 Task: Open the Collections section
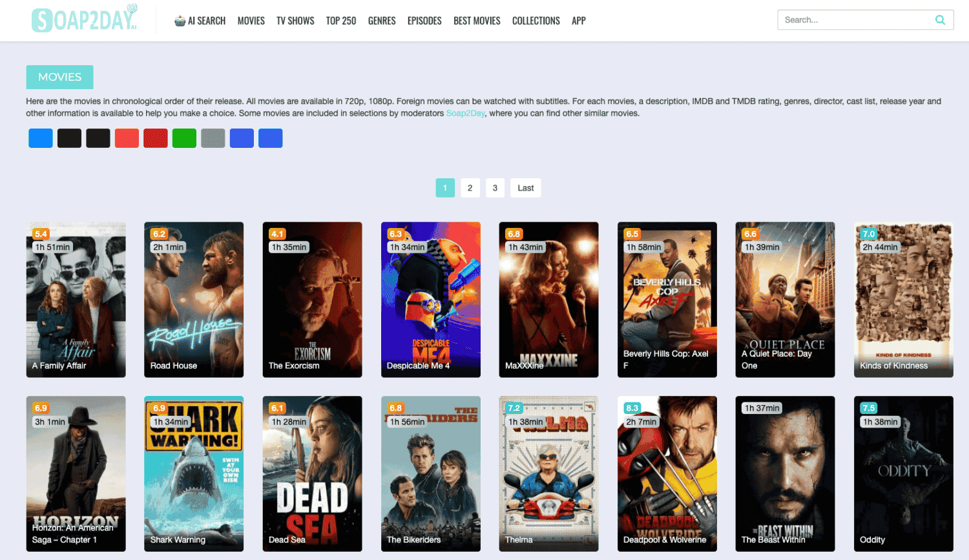(536, 21)
